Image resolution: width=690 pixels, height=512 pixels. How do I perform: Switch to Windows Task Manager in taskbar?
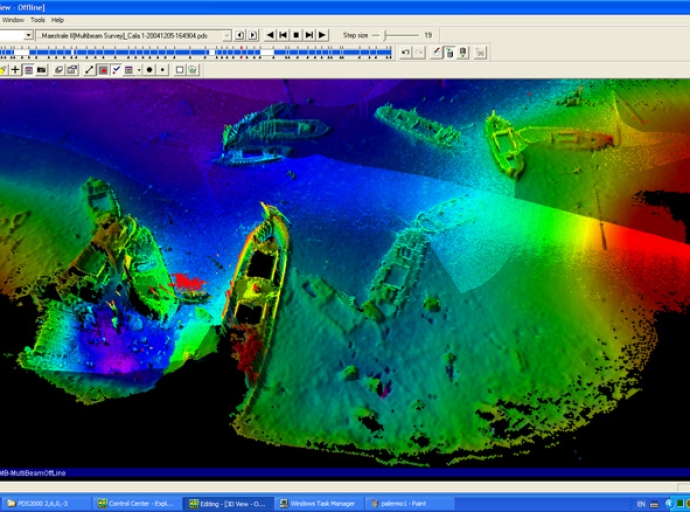point(316,503)
